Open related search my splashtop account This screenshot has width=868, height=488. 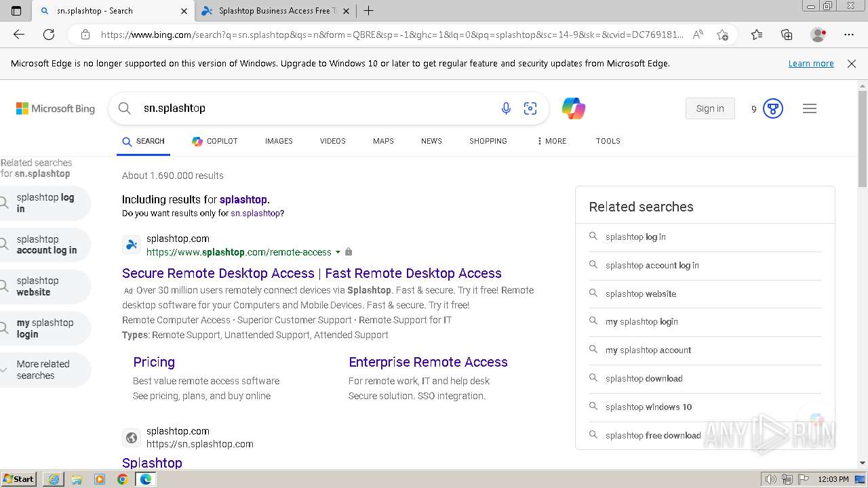coord(705,350)
